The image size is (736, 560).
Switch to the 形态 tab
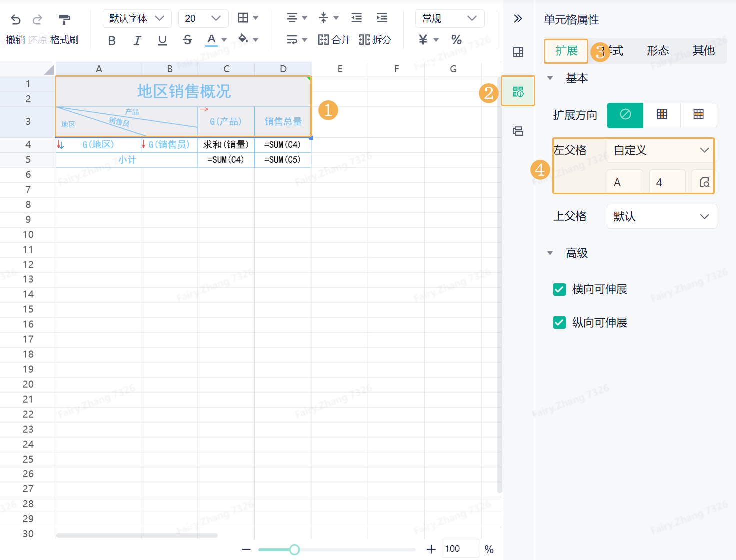coord(658,51)
